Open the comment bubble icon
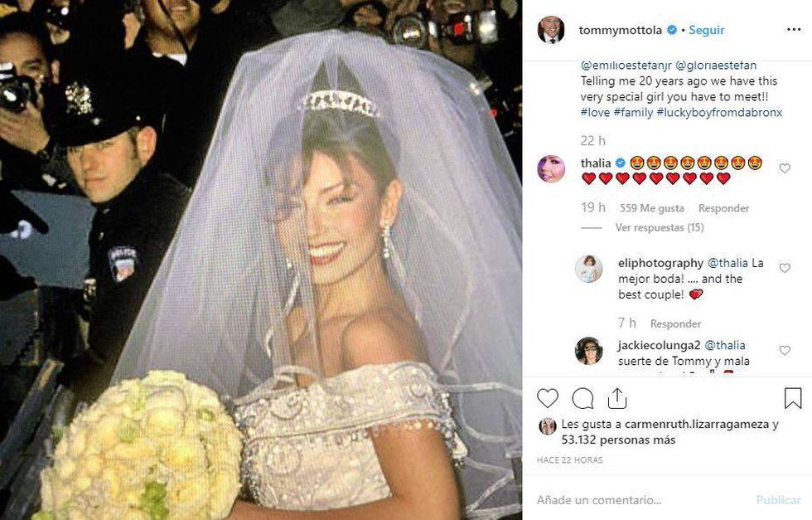Viewport: 812px width, 520px height. tap(582, 398)
